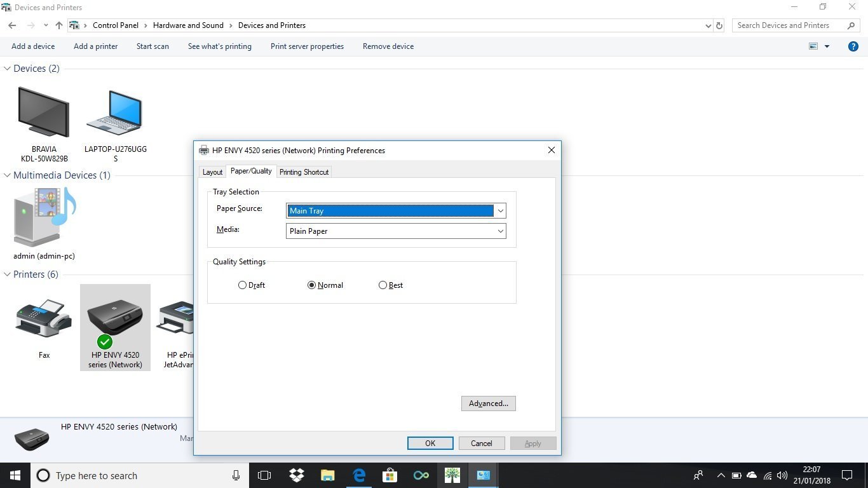Screen dimensions: 868x488
Task: Switch to the Paper/Quality tab
Action: pos(251,171)
